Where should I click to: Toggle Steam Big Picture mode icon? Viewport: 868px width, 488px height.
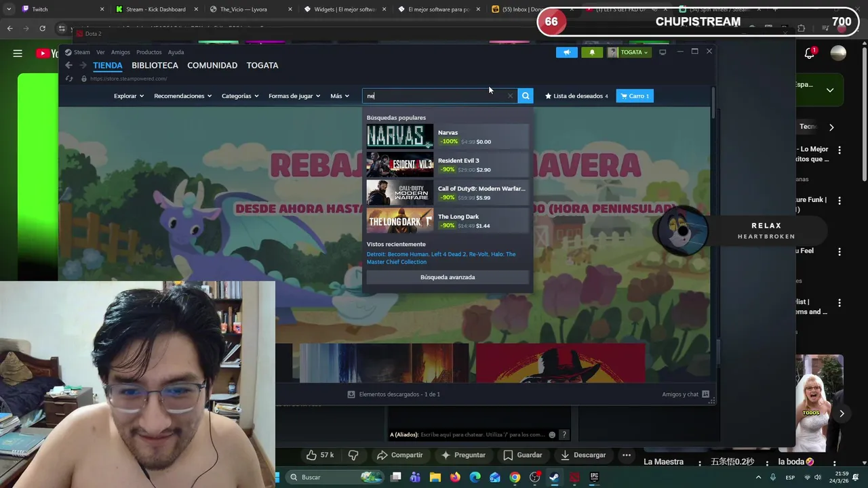coord(663,52)
